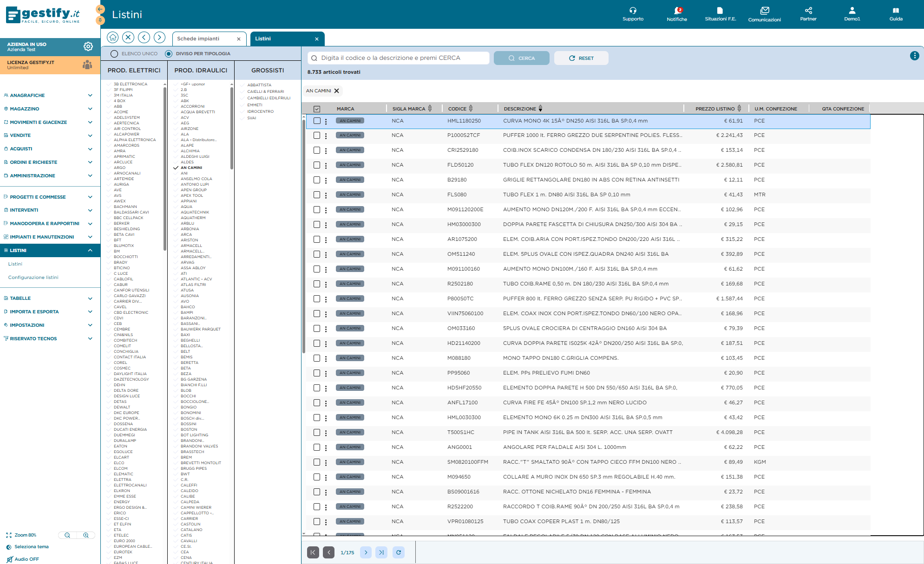The width and height of the screenshot is (924, 564).
Task: Click zoom in magnifier icon
Action: click(86, 535)
